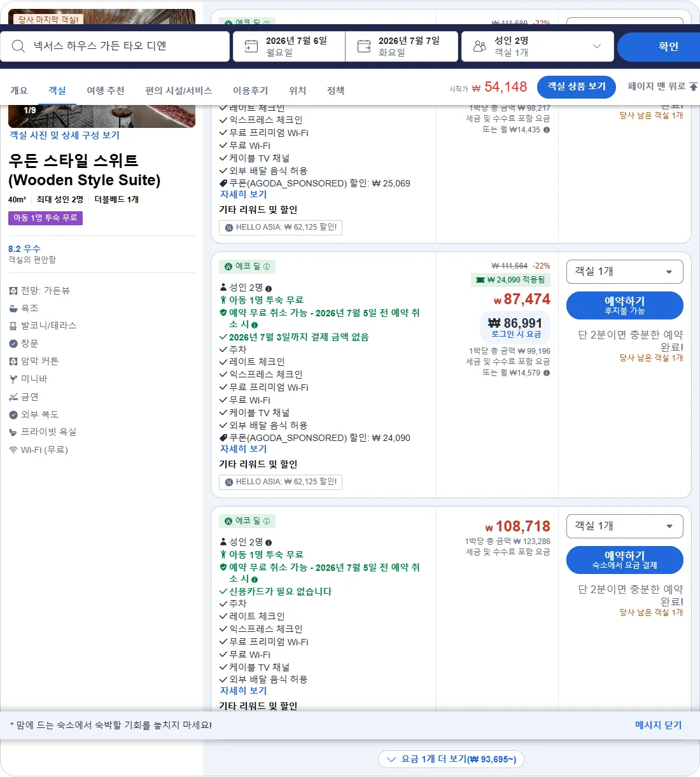700x777 pixels.
Task: Open room count dropdown for ₩108,718 offer
Action: pos(624,526)
